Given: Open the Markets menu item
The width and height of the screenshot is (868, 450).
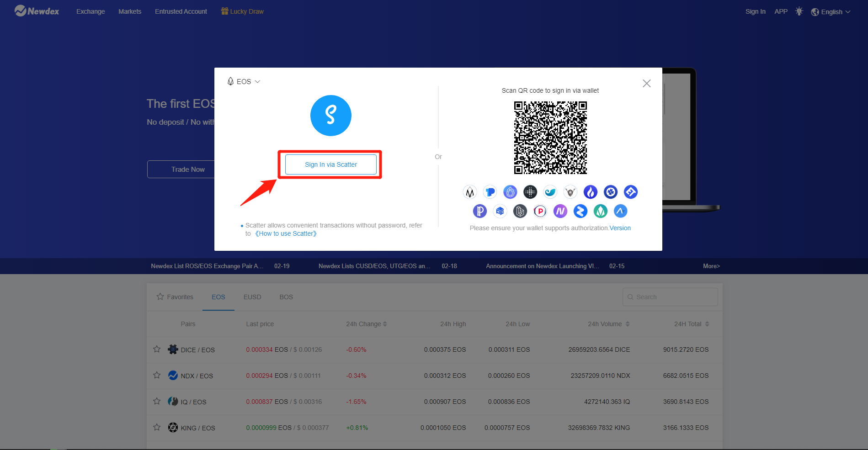Looking at the screenshot, I should 130,11.
